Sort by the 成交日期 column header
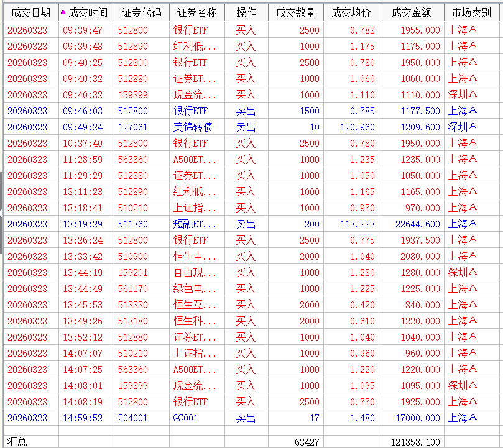Screen dimensions: 503x448 [30, 12]
